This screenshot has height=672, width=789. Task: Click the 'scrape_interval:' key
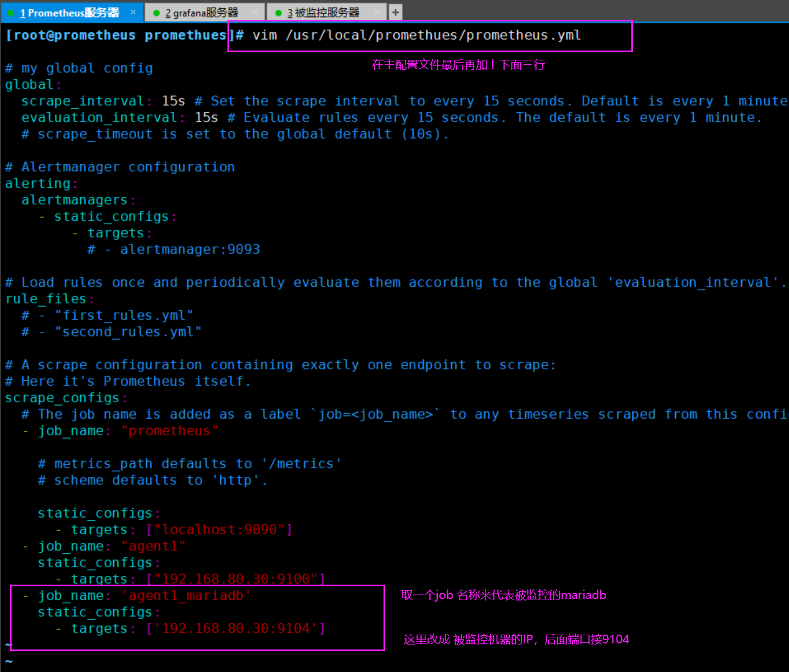pyautogui.click(x=86, y=101)
